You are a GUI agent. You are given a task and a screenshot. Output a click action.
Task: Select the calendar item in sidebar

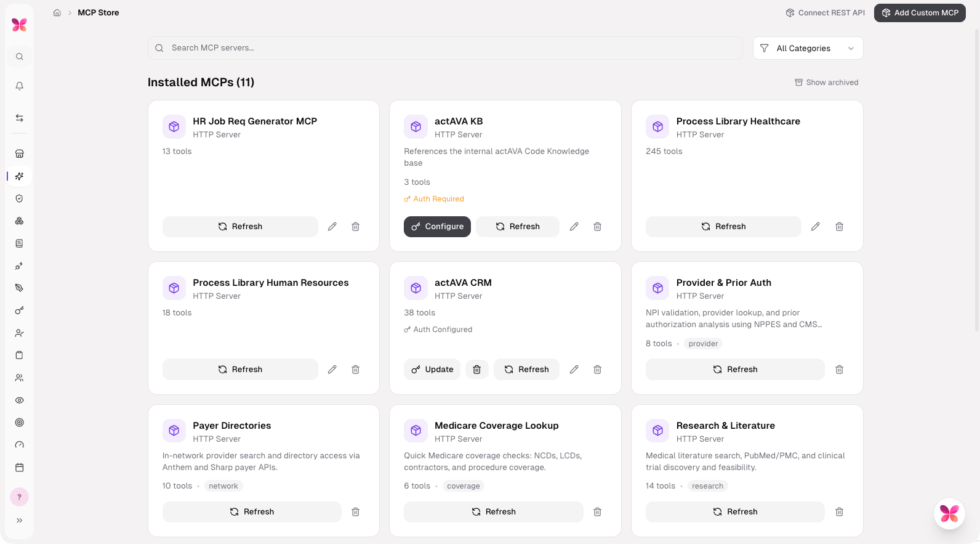tap(20, 468)
